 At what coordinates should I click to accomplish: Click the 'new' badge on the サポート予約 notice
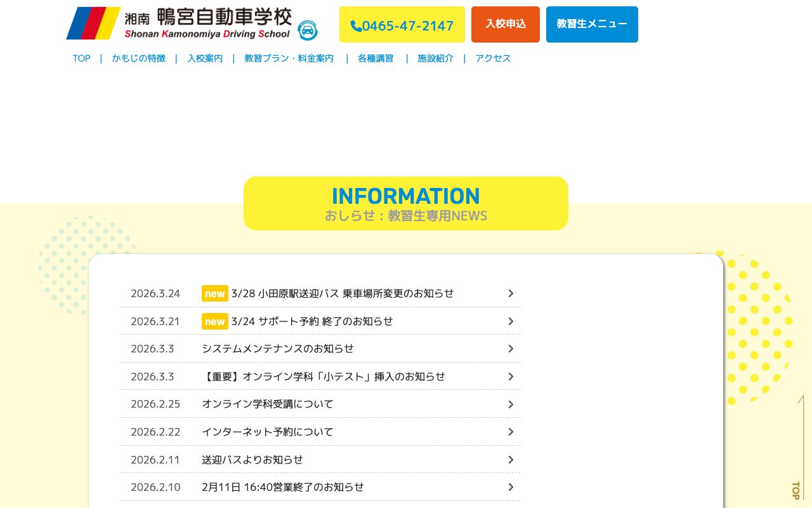214,321
